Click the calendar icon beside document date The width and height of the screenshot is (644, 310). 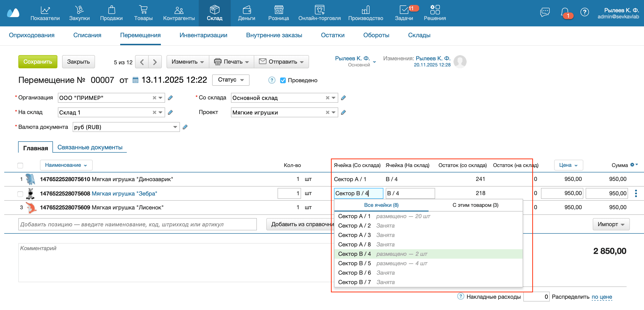(135, 80)
